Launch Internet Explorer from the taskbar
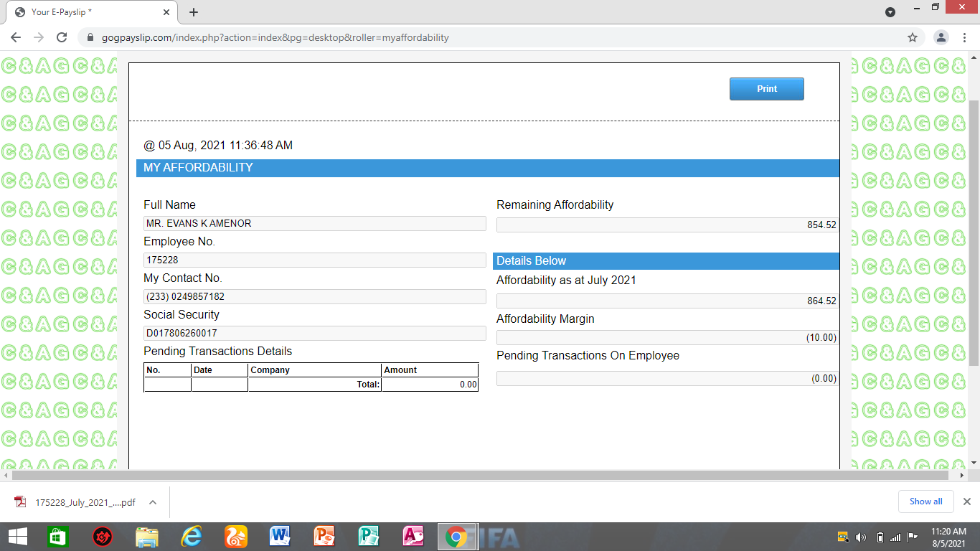 192,536
